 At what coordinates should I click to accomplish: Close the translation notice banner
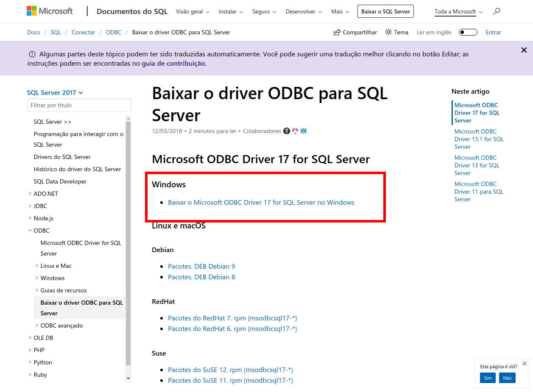(524, 50)
